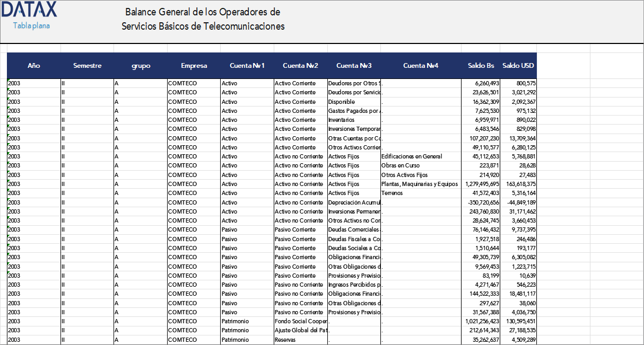
Task: Select the Saldo Bs column header
Action: [481, 66]
